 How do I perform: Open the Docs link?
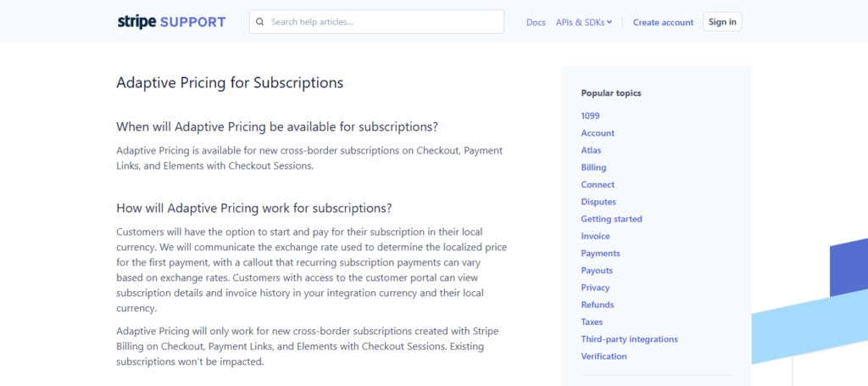point(536,22)
